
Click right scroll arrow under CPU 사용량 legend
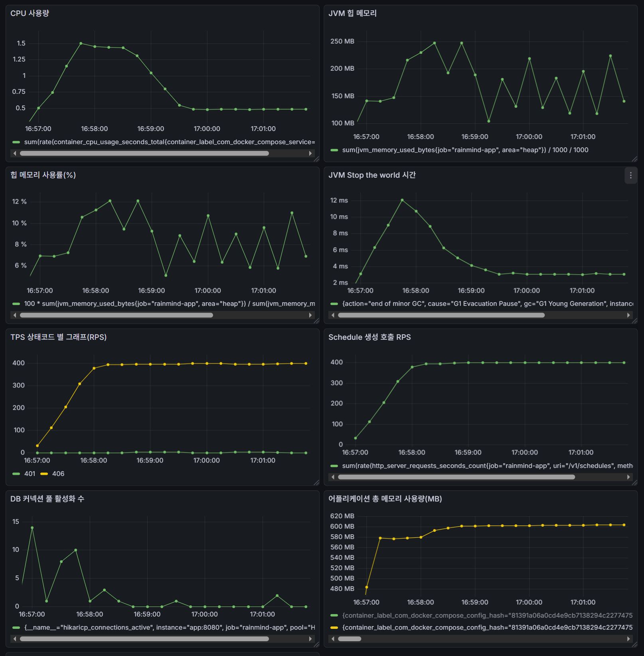coord(310,153)
